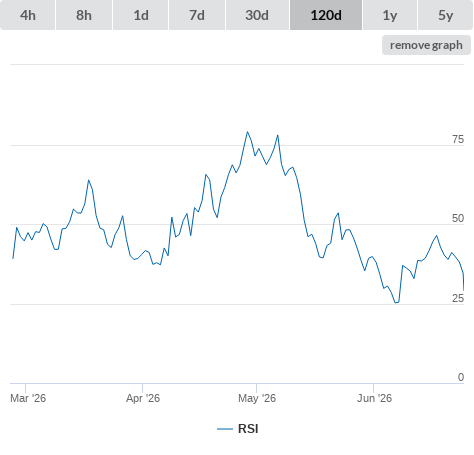Click the 75 y-axis value label
This screenshot has width=474, height=455.
point(458,139)
